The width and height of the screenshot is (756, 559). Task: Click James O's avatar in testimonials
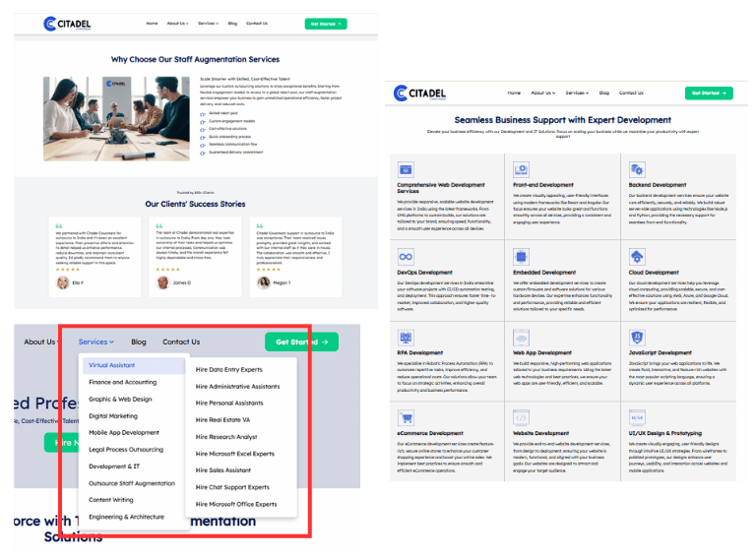[x=163, y=282]
